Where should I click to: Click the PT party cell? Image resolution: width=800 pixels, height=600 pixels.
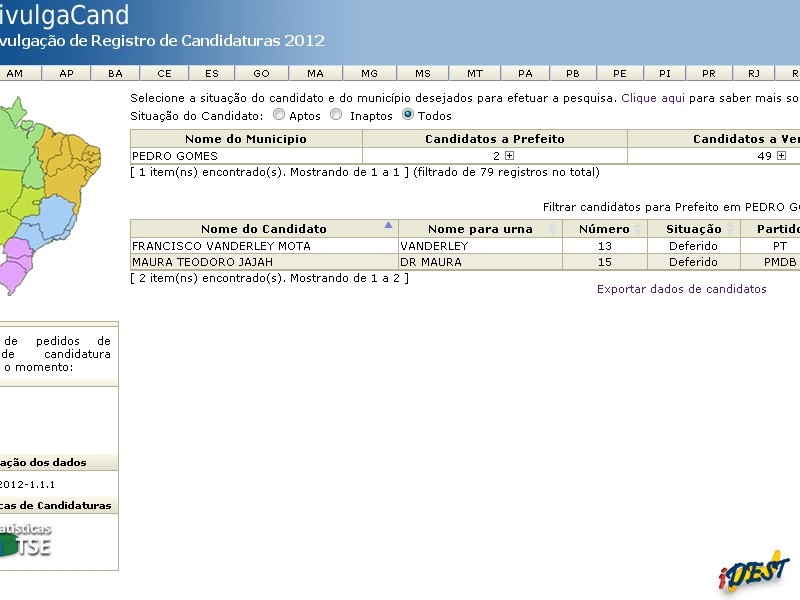[x=780, y=246]
